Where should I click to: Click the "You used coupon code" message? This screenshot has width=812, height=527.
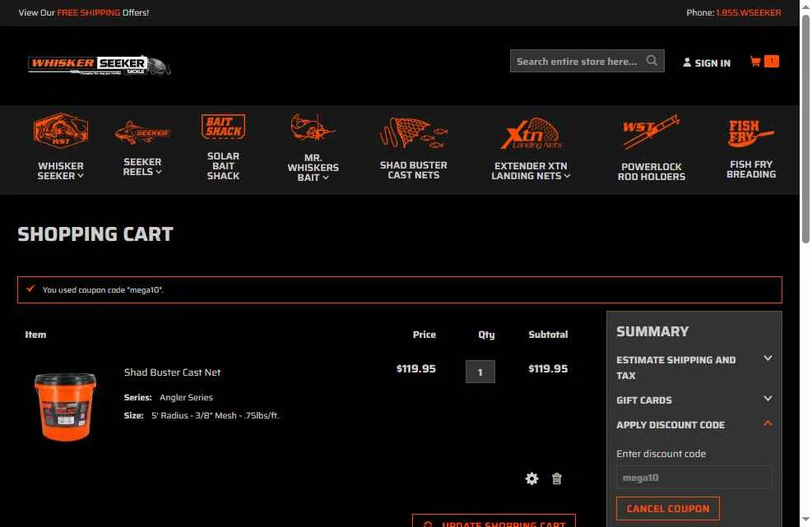tap(103, 290)
